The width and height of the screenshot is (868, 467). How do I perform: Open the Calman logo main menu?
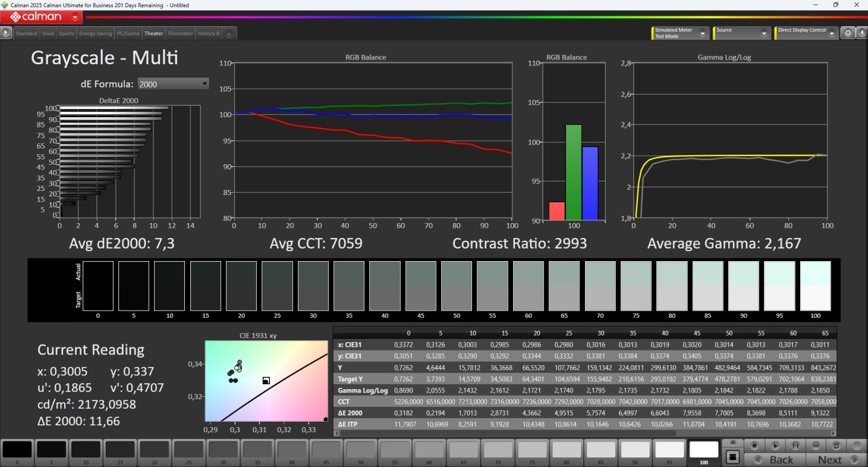[36, 17]
